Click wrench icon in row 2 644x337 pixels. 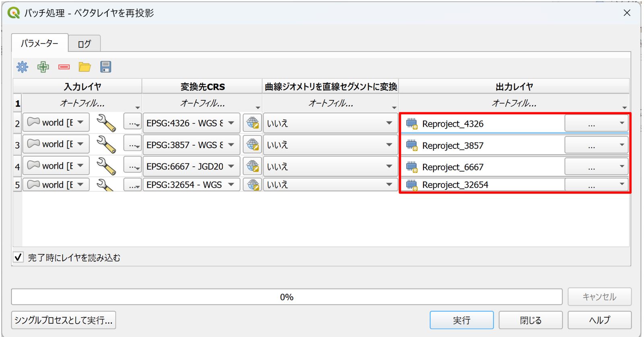106,123
